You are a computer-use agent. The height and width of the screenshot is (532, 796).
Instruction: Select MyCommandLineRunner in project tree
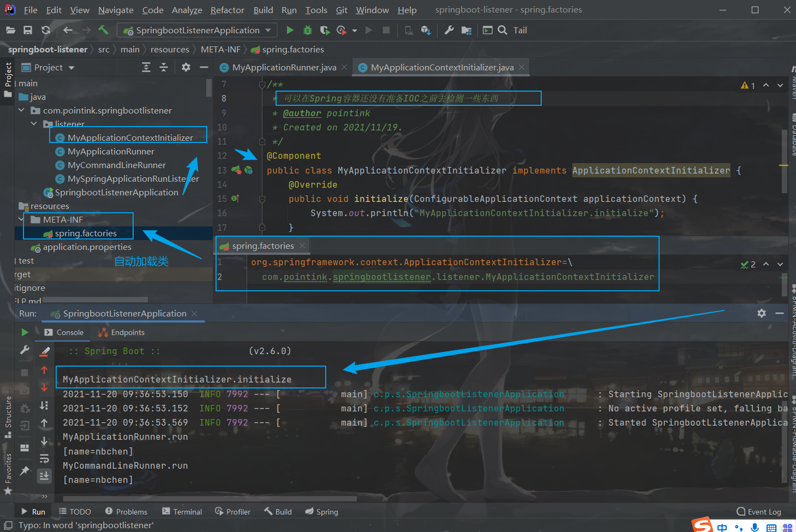coord(116,165)
